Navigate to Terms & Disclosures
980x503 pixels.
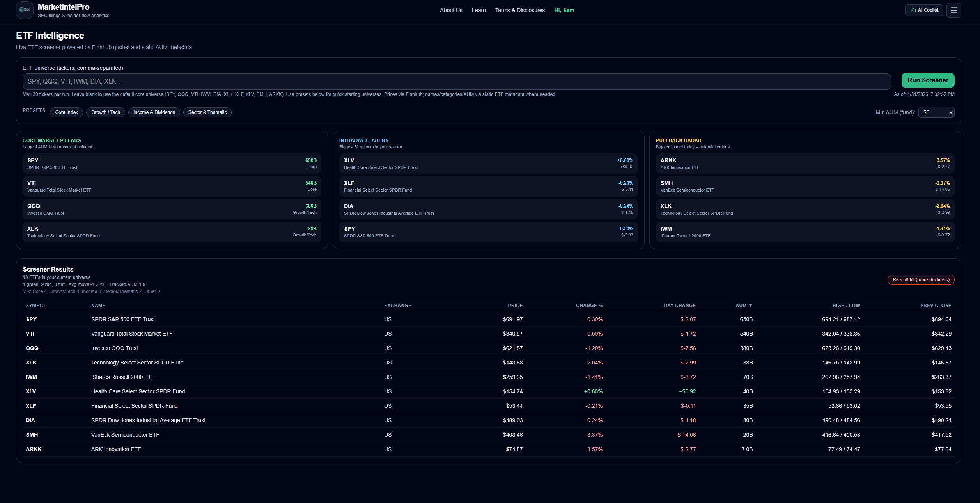tap(520, 10)
